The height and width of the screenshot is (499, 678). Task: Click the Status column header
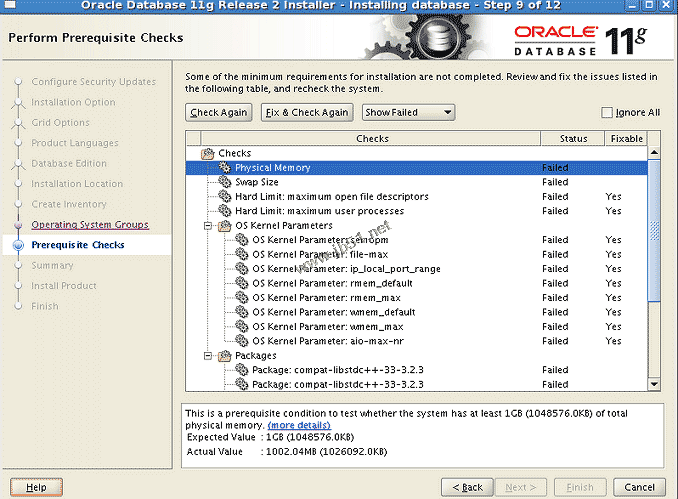click(x=572, y=139)
